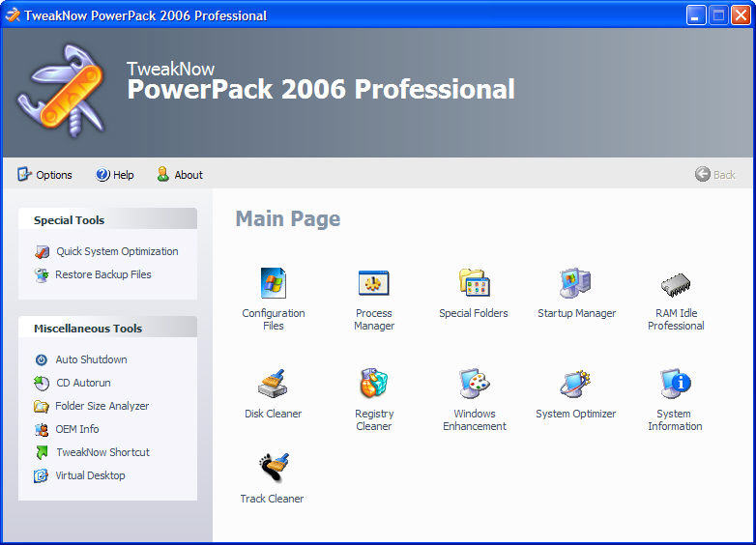
Task: Click the Windows Enhancement label
Action: (x=475, y=419)
